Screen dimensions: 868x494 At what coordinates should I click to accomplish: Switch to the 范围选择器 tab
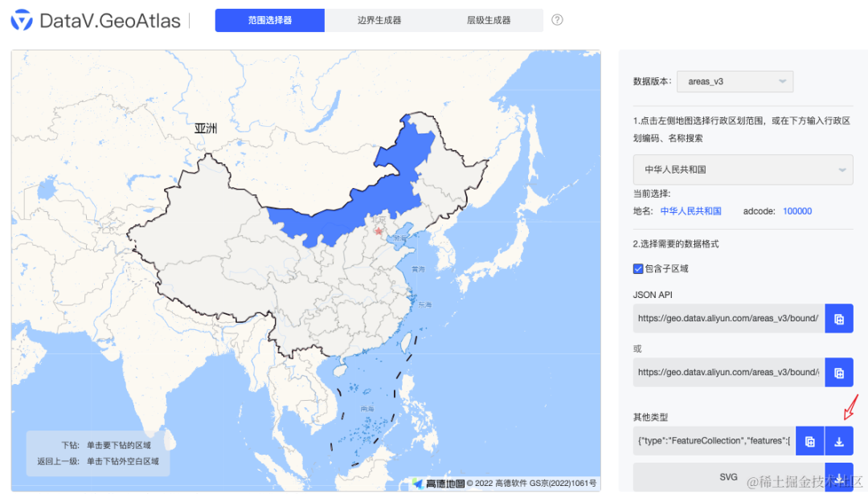[x=269, y=20]
